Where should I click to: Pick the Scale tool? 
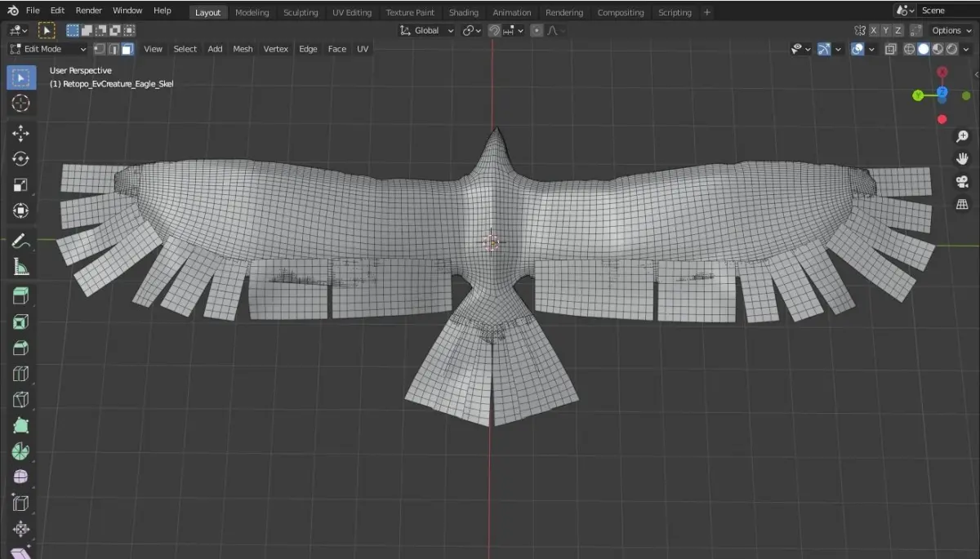tap(21, 185)
